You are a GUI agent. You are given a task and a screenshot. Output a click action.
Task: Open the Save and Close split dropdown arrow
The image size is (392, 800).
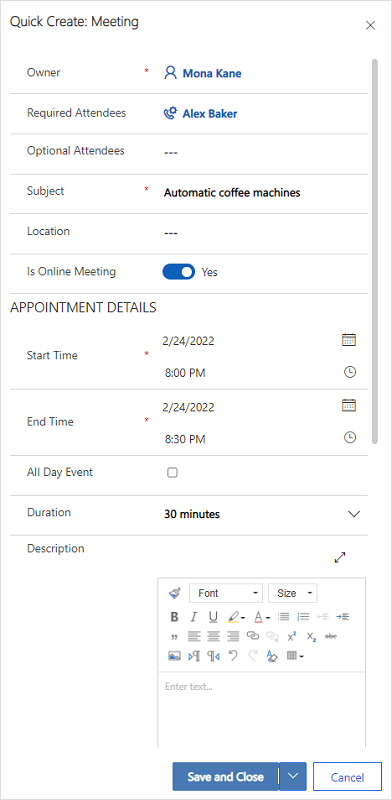pyautogui.click(x=292, y=776)
